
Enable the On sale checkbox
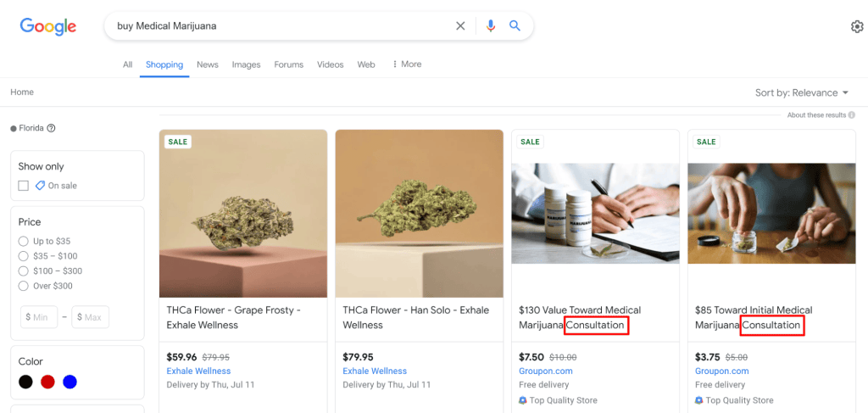24,186
